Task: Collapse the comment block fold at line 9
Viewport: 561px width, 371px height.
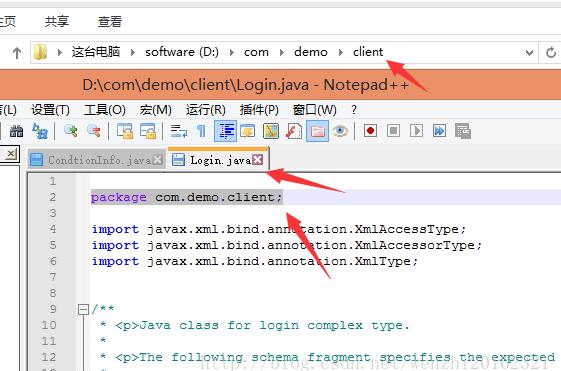Action: 83,309
